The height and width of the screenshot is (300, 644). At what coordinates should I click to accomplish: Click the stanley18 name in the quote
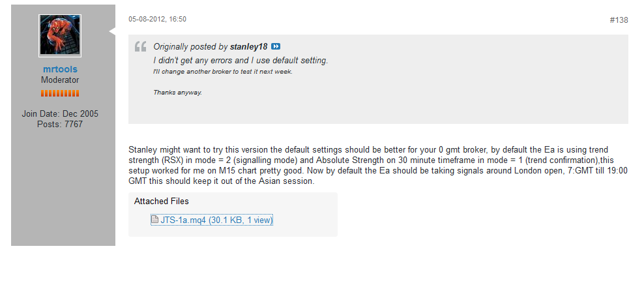248,47
